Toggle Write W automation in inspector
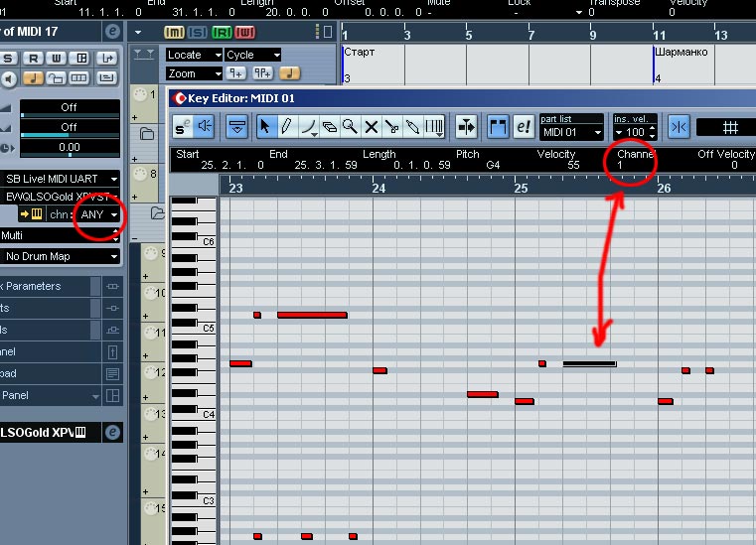The height and width of the screenshot is (545, 756). click(57, 59)
